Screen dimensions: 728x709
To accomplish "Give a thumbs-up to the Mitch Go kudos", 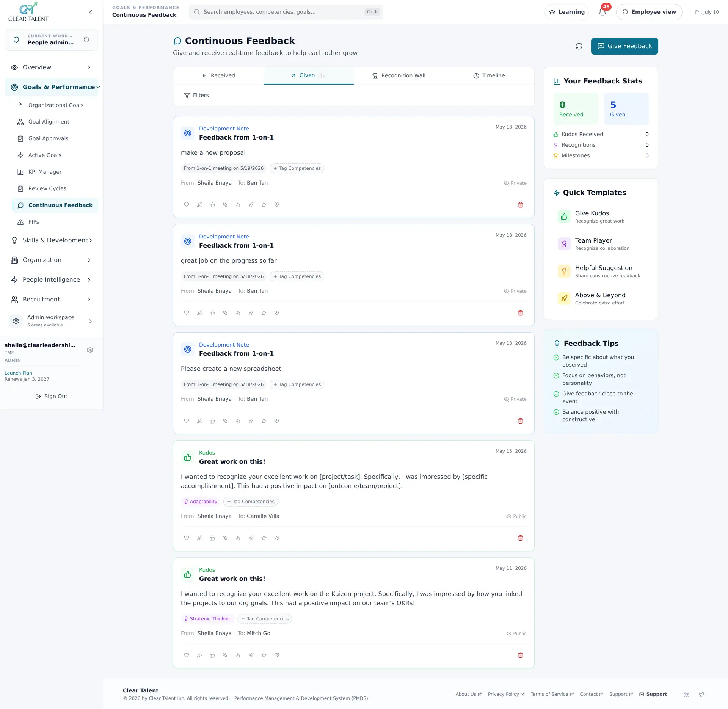I will 212,655.
